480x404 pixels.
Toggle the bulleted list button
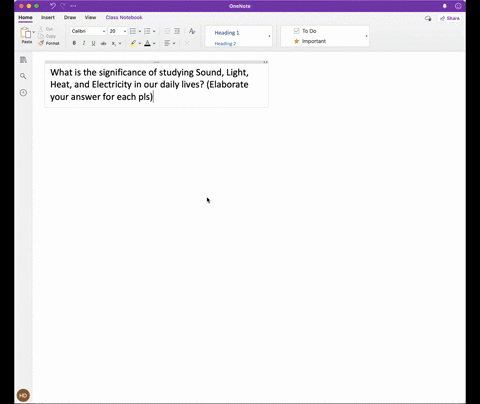[133, 31]
